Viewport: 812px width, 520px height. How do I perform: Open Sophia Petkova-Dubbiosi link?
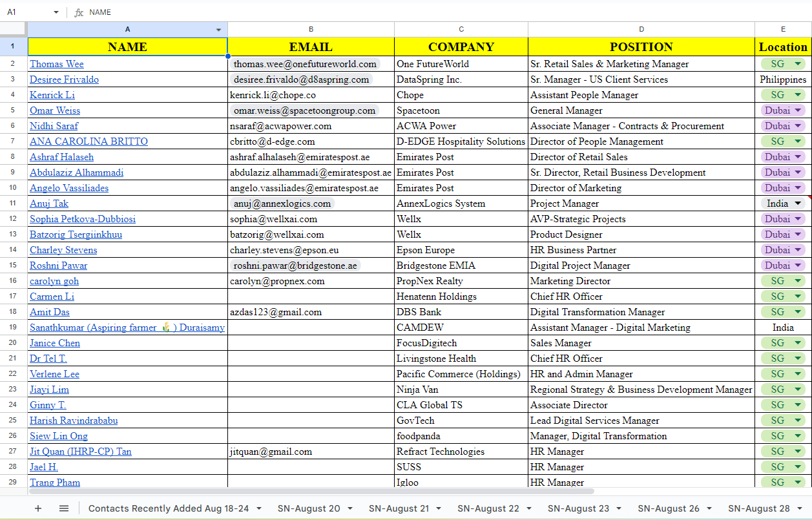(83, 219)
